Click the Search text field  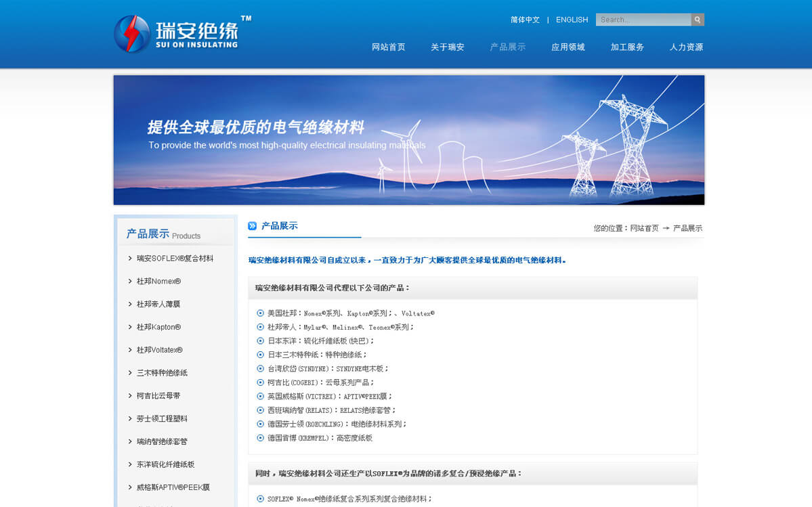tap(643, 20)
